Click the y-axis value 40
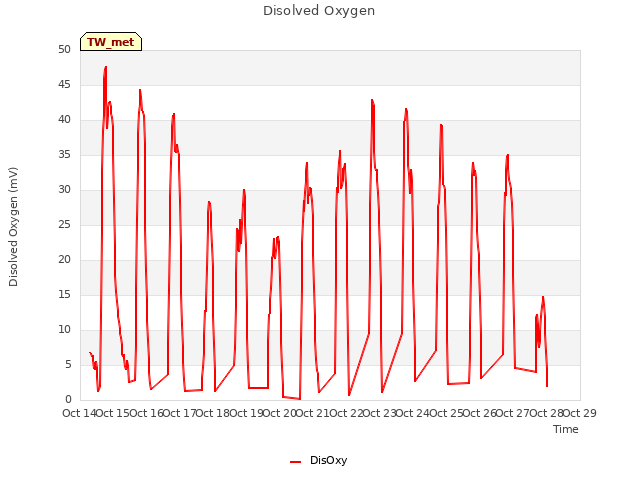 point(64,120)
